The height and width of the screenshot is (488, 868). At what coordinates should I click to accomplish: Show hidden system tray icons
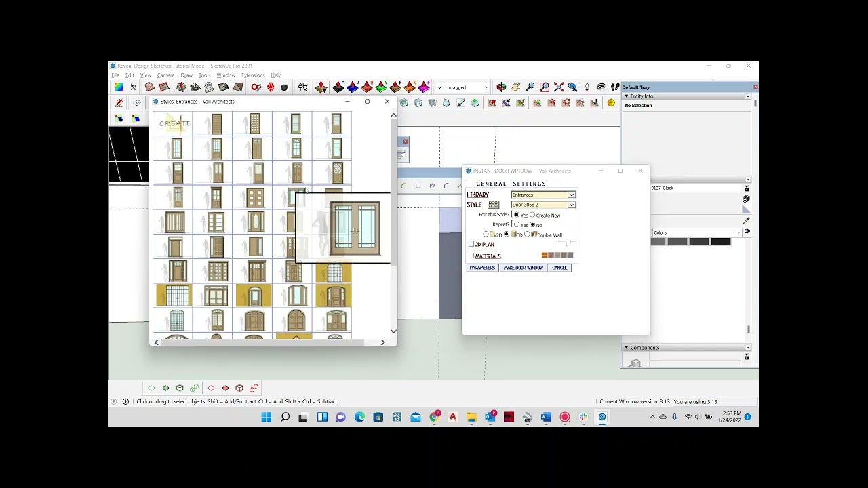coord(652,417)
